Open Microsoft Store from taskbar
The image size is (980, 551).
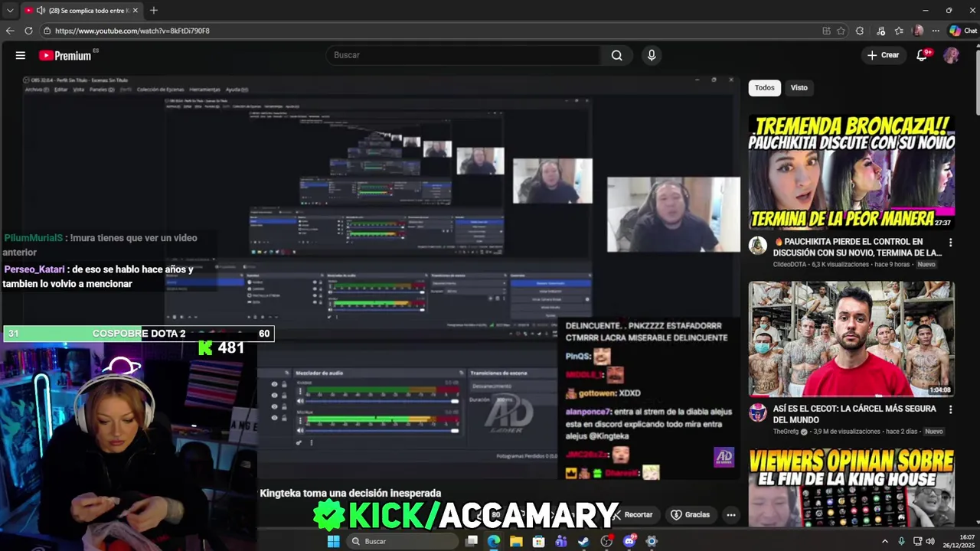tap(539, 541)
